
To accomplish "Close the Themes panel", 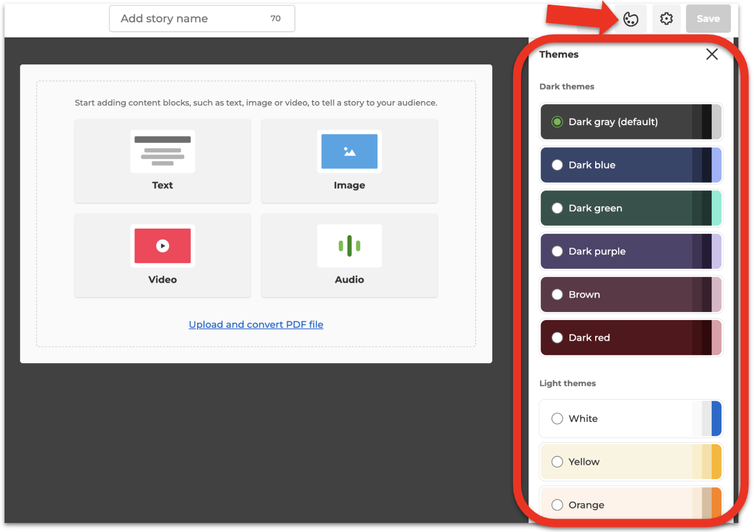I will (x=712, y=54).
